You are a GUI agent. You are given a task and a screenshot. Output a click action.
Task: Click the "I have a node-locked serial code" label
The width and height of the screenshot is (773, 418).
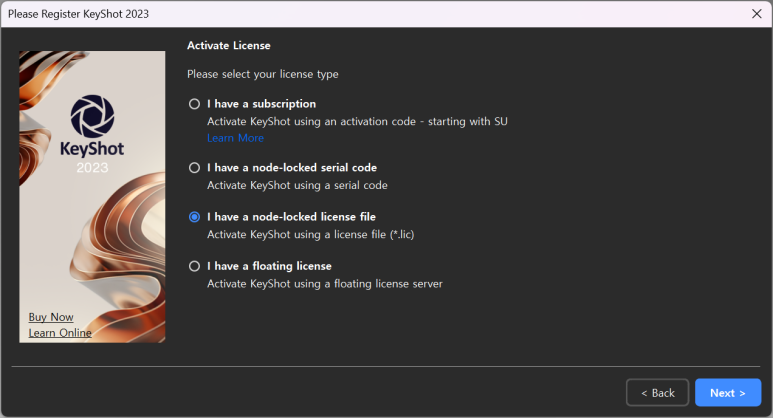tap(291, 168)
